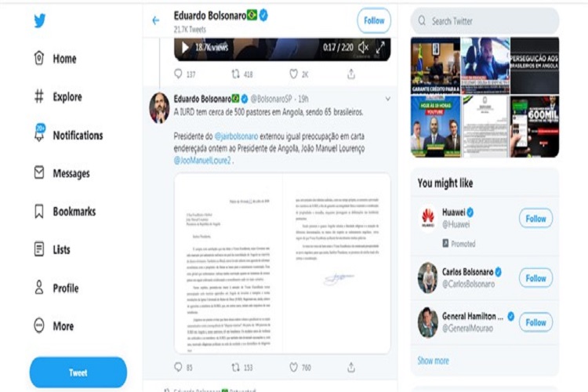Screen dimensions: 588x392
Task: Open the @jairbolsonaro mention link
Action: [236, 136]
